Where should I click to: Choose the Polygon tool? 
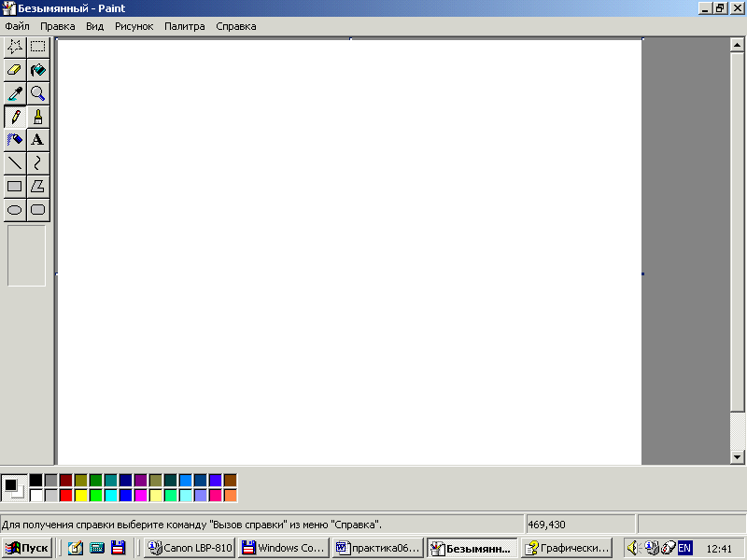[38, 187]
